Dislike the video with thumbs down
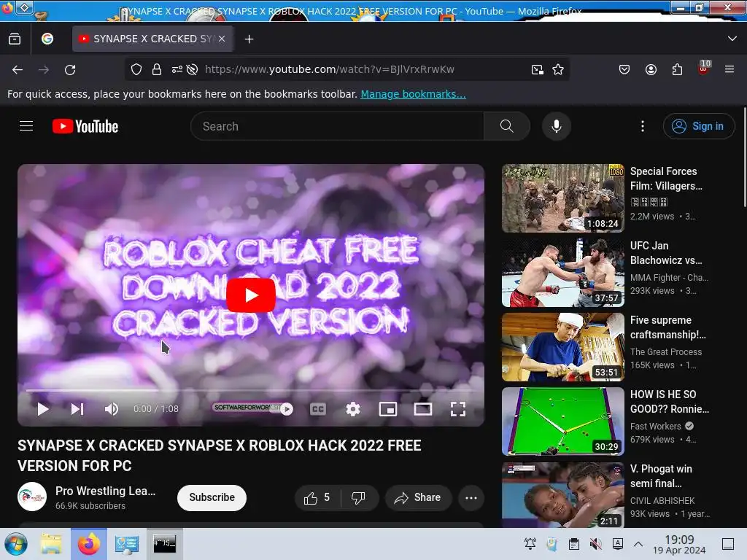The width and height of the screenshot is (747, 560). (x=359, y=497)
